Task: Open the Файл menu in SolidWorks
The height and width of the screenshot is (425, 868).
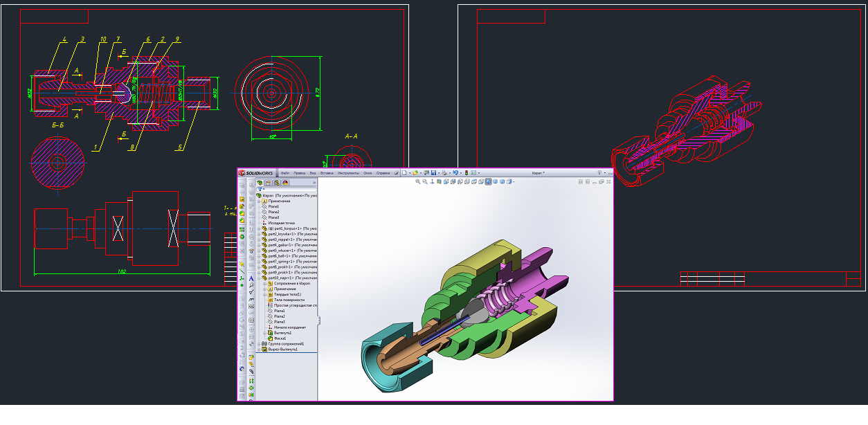Action: [284, 173]
